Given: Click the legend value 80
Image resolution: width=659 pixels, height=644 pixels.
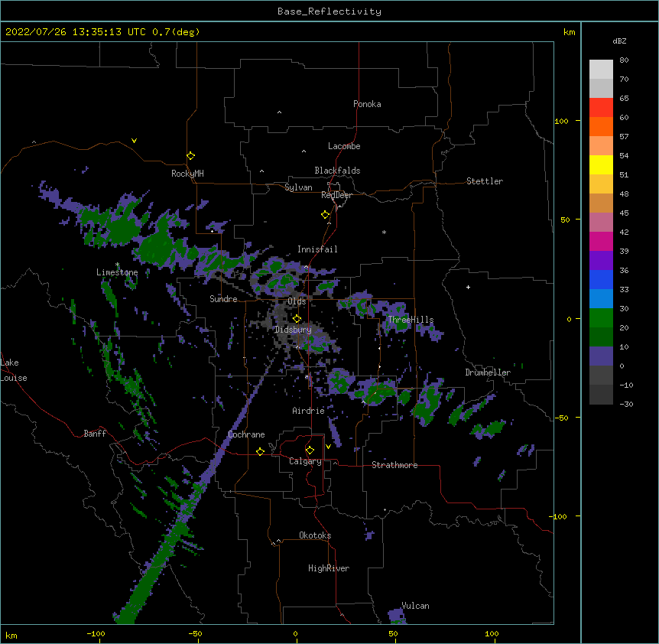Looking at the screenshot, I should [624, 60].
